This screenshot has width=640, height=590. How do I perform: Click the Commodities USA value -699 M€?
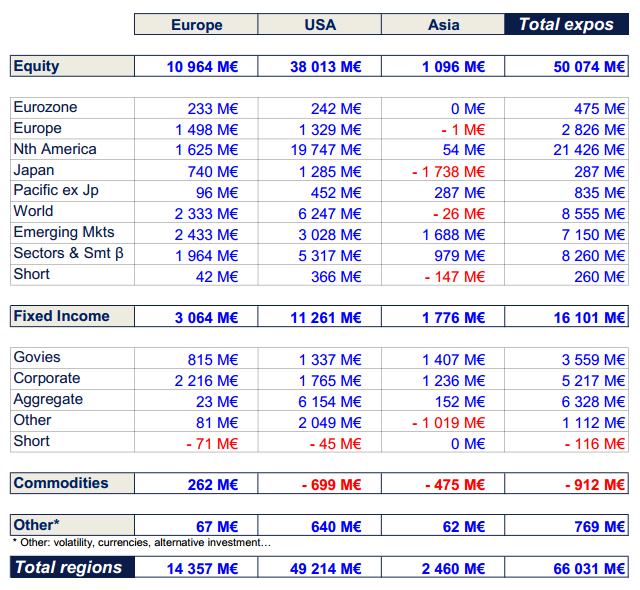tap(331, 484)
